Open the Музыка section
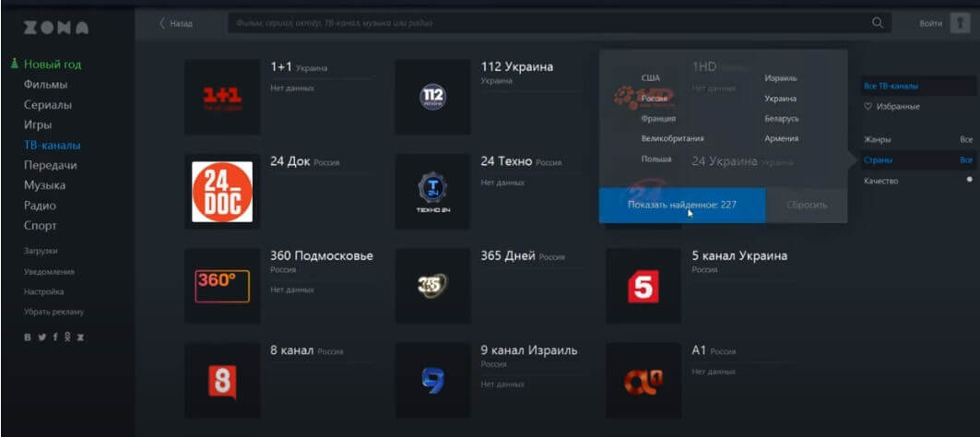Viewport: 980px width, 437px height. [x=44, y=185]
